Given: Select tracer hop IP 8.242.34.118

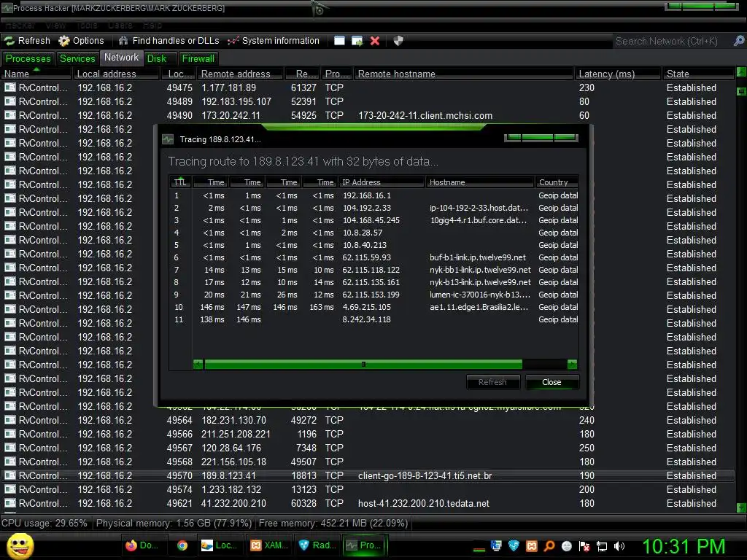Looking at the screenshot, I should coord(366,319).
